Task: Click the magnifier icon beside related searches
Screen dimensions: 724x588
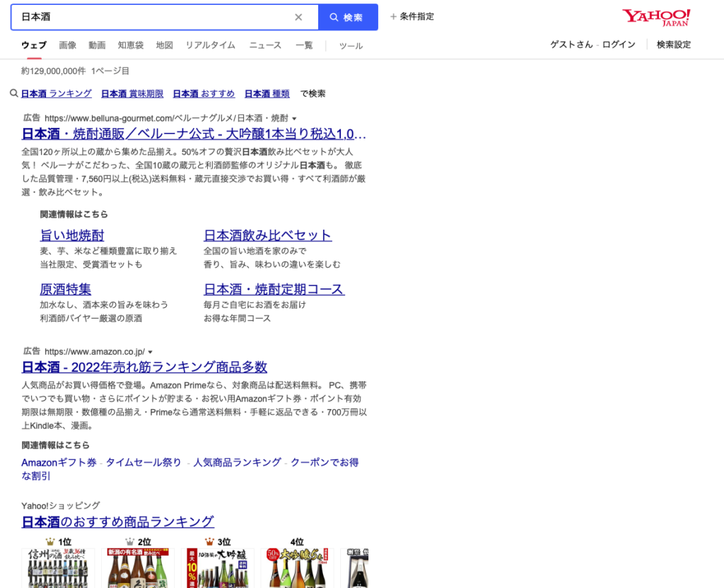Action: coord(14,93)
